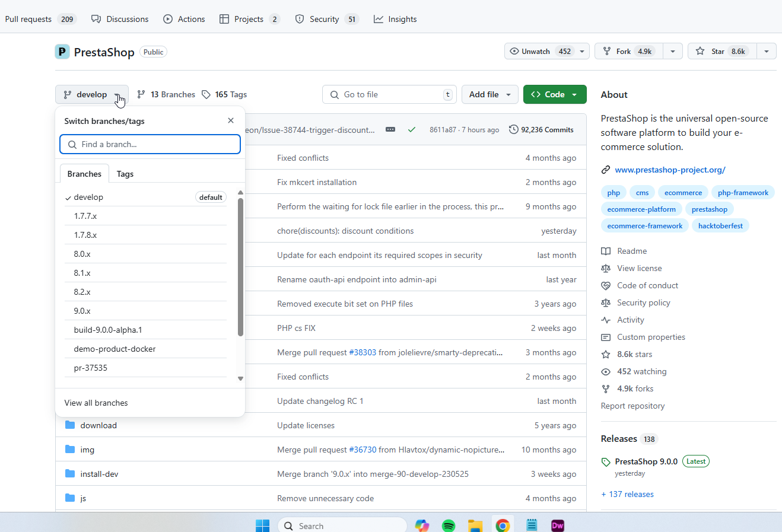Click the + 137 releases link

tap(627, 494)
